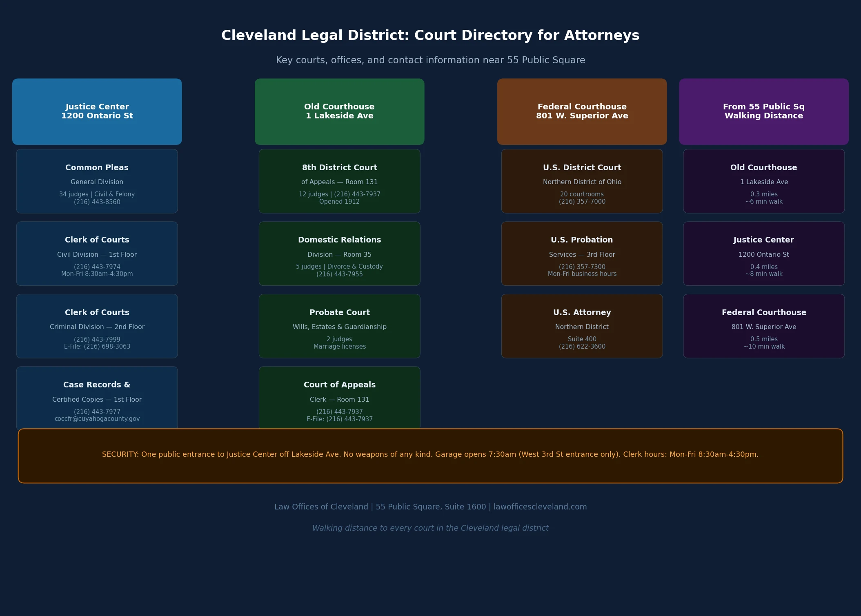
Task: Click the 20 courtrooms text
Action: pos(582,194)
